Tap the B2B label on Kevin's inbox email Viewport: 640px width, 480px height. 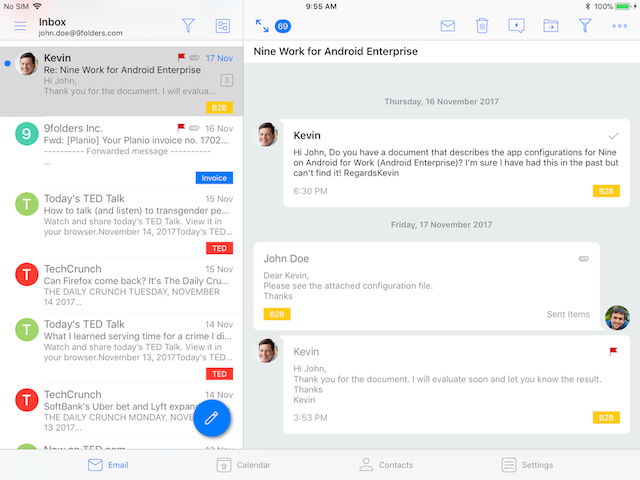(219, 107)
